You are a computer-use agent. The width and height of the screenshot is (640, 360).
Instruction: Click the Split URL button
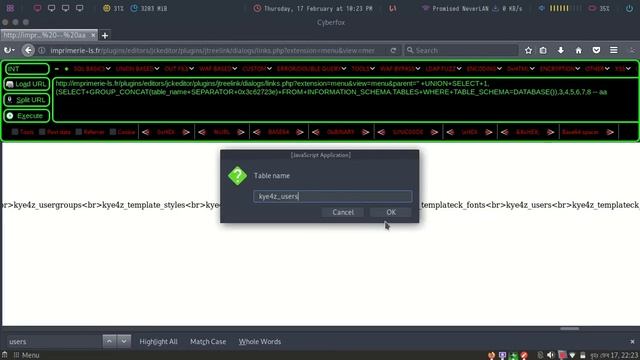27,100
